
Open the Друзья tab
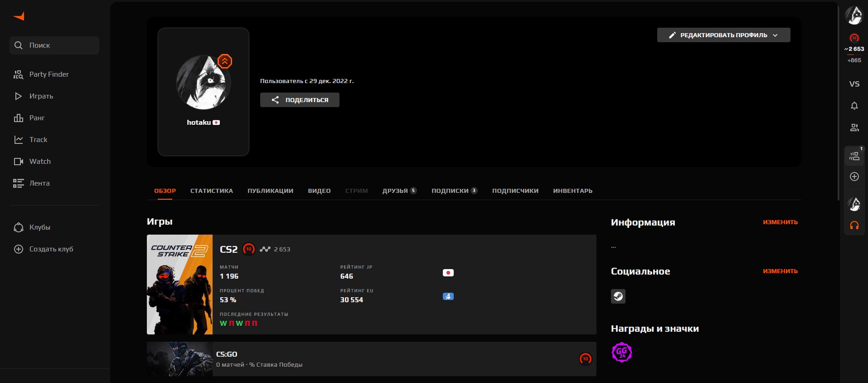click(399, 191)
